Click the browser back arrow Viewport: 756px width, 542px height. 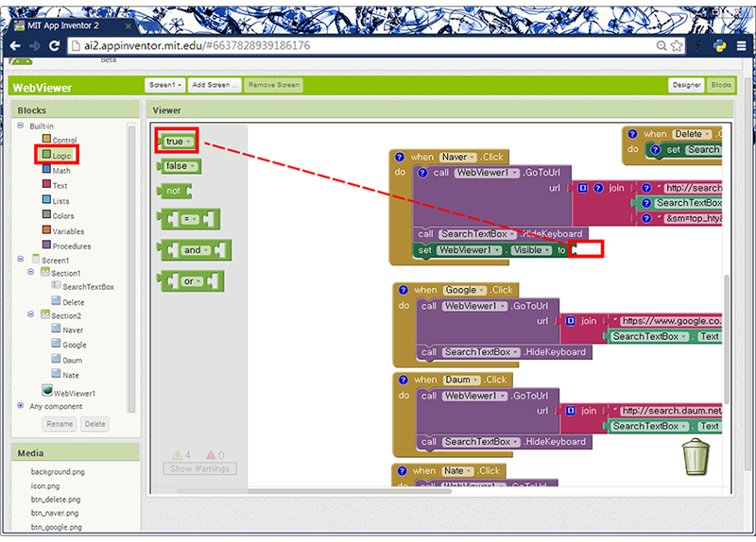[x=15, y=45]
